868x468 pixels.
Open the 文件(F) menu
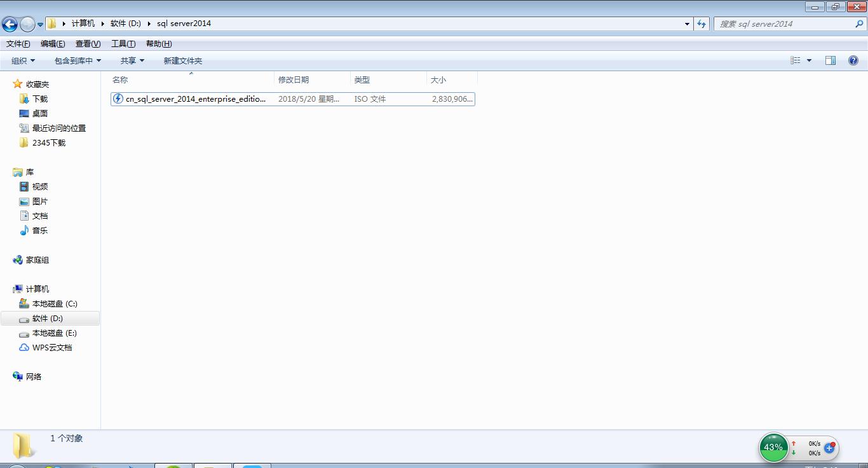[18, 44]
